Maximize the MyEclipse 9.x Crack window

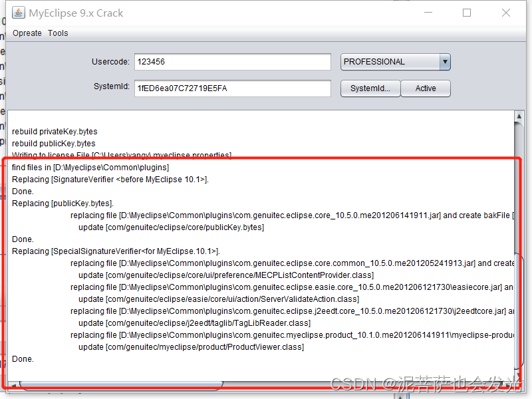pos(467,13)
